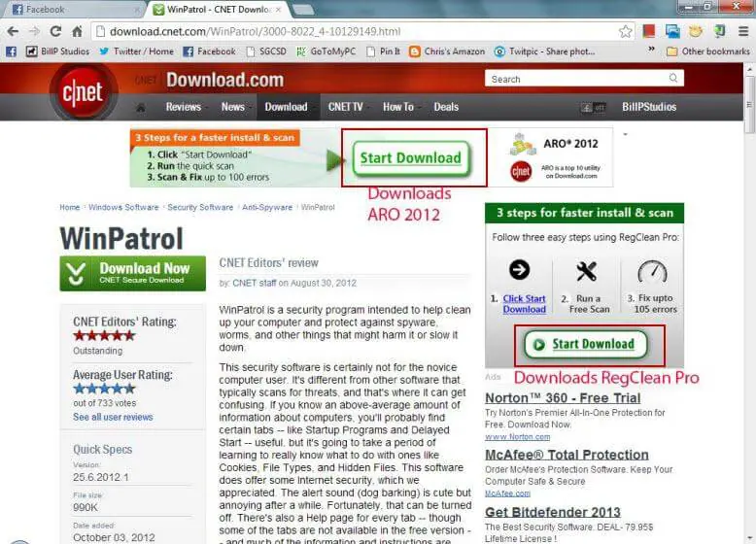The width and height of the screenshot is (756, 544).
Task: Open the News menu
Action: click(233, 107)
